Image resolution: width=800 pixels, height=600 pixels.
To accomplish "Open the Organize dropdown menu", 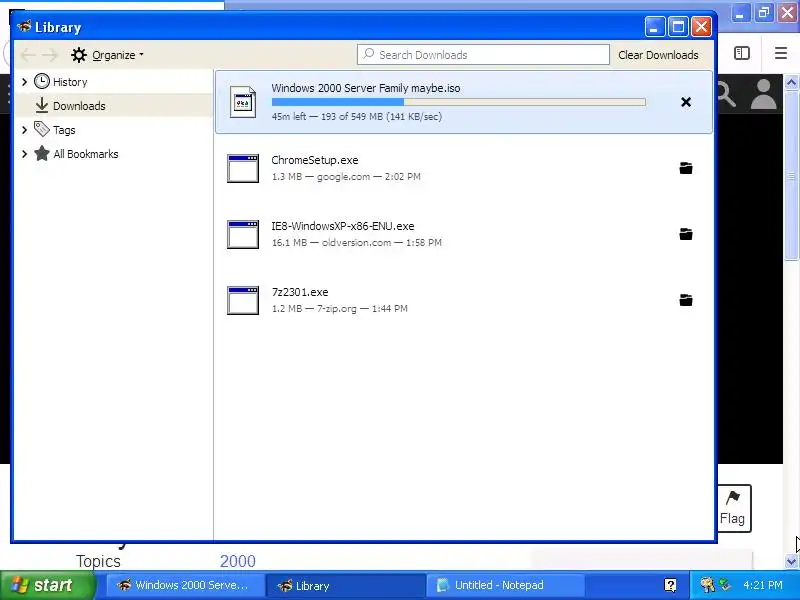I will [108, 55].
